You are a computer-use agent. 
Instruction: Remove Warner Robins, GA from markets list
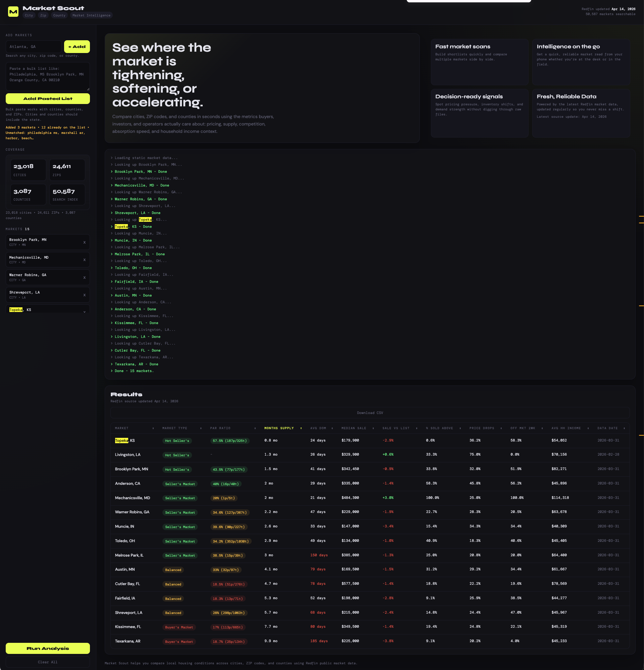[85, 277]
